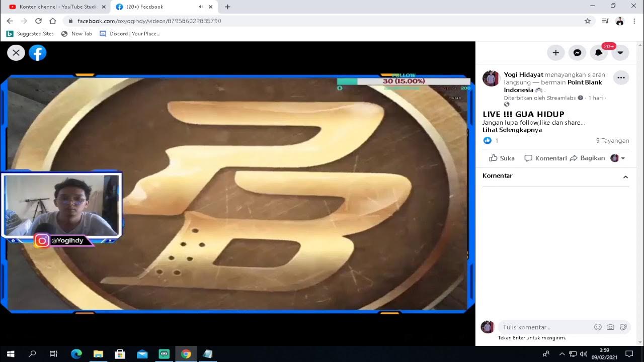Click the 9 Tayangan view count
This screenshot has height=362, width=644.
pos(612,141)
